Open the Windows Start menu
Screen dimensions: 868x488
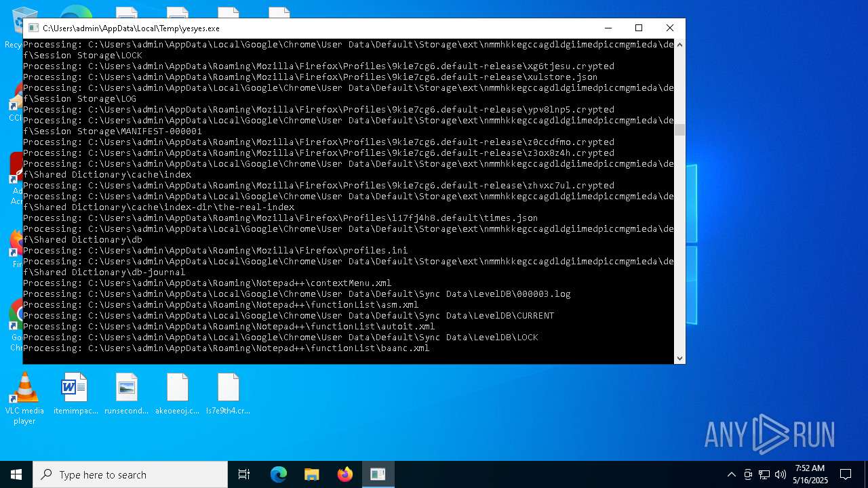click(x=16, y=474)
